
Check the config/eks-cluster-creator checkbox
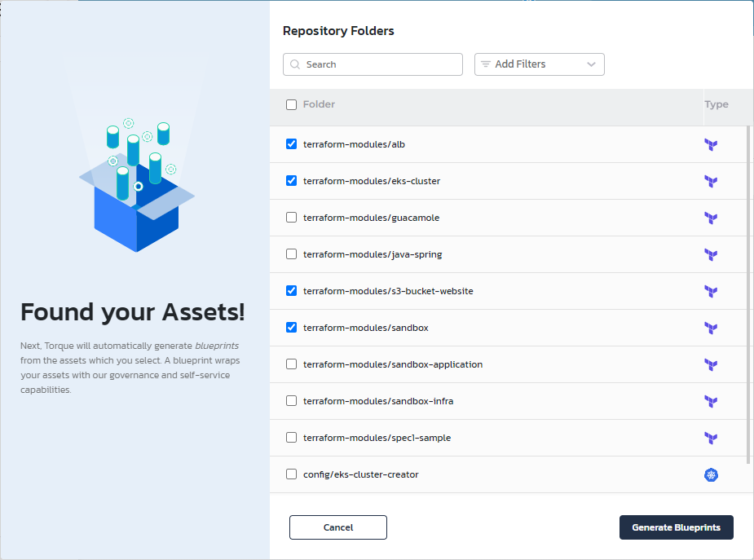[x=292, y=474]
